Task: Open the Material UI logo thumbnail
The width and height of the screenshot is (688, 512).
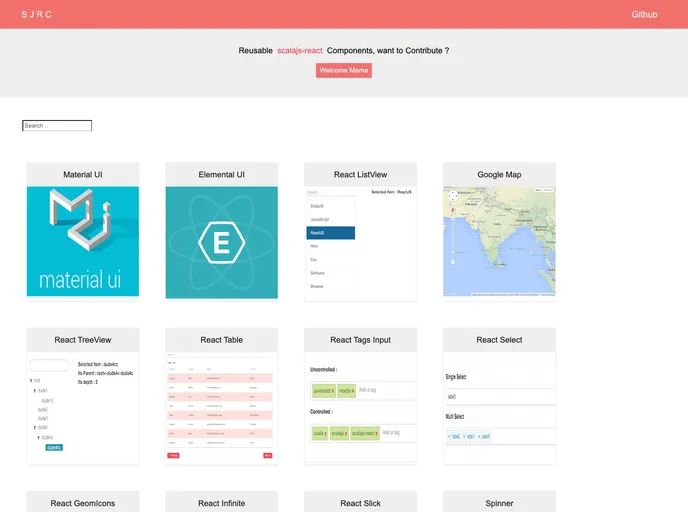Action: (83, 241)
